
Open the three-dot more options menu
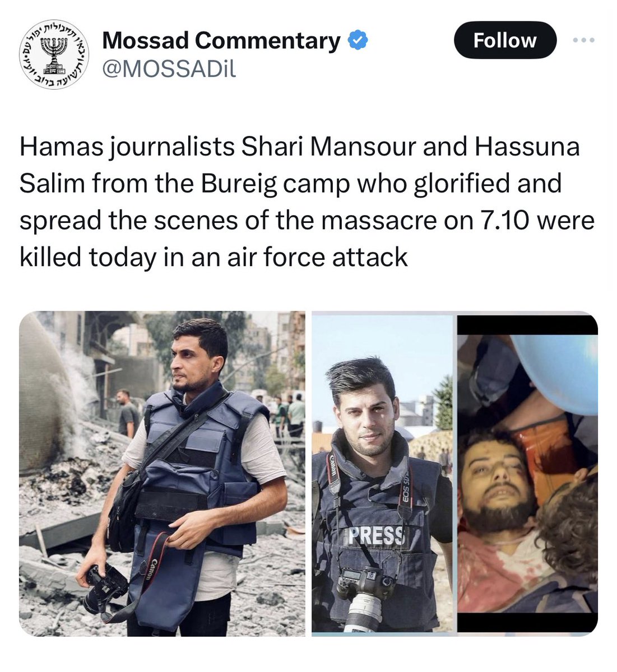[584, 40]
